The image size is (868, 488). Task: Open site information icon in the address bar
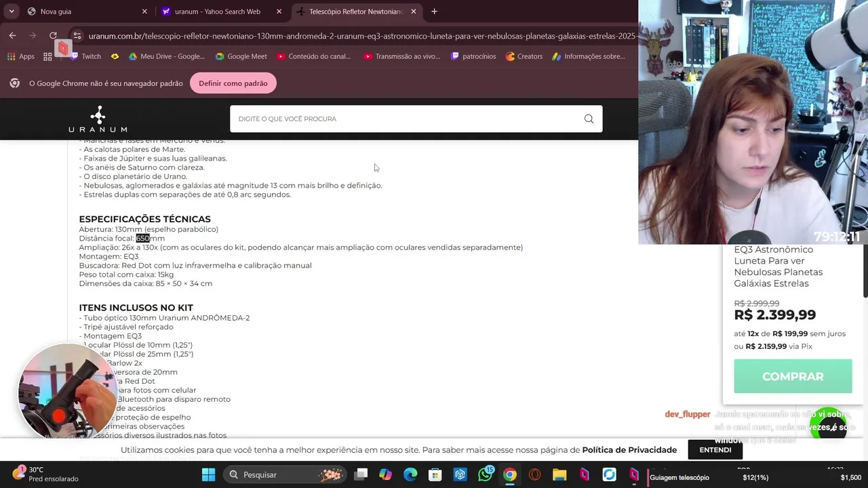[77, 36]
